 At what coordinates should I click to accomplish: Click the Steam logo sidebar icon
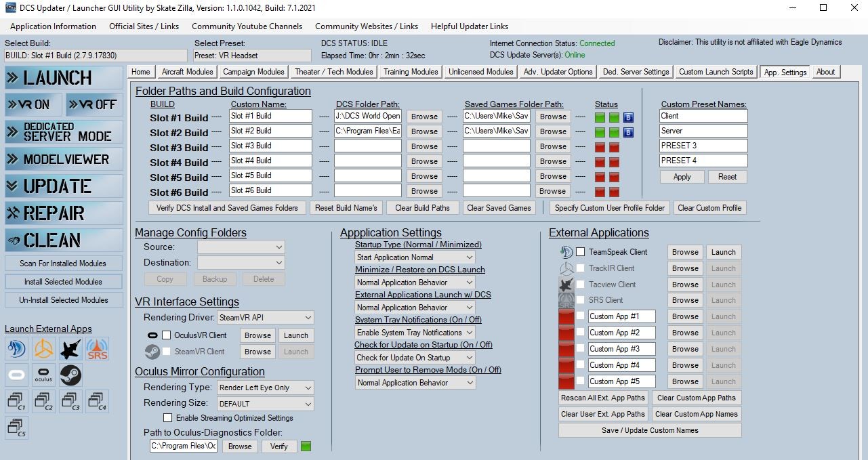[70, 375]
